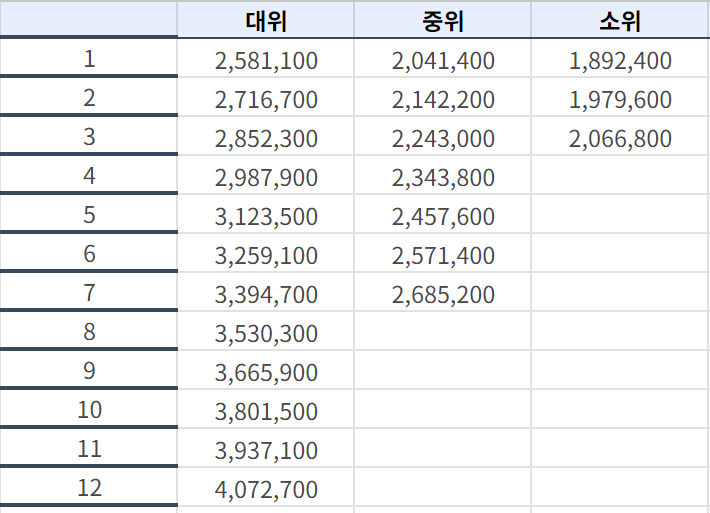Viewport: 710px width, 513px height.
Task: Select row number 6 cell
Action: point(89,253)
